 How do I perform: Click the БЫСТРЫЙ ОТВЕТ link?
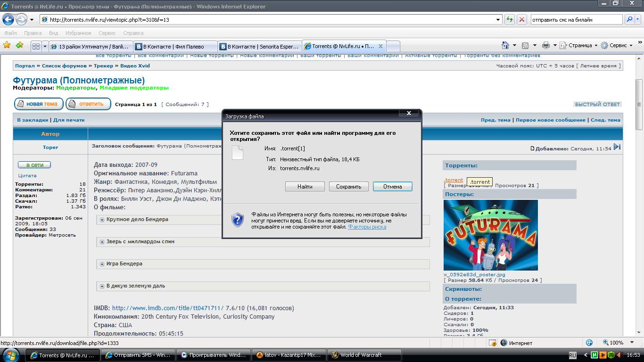click(597, 104)
